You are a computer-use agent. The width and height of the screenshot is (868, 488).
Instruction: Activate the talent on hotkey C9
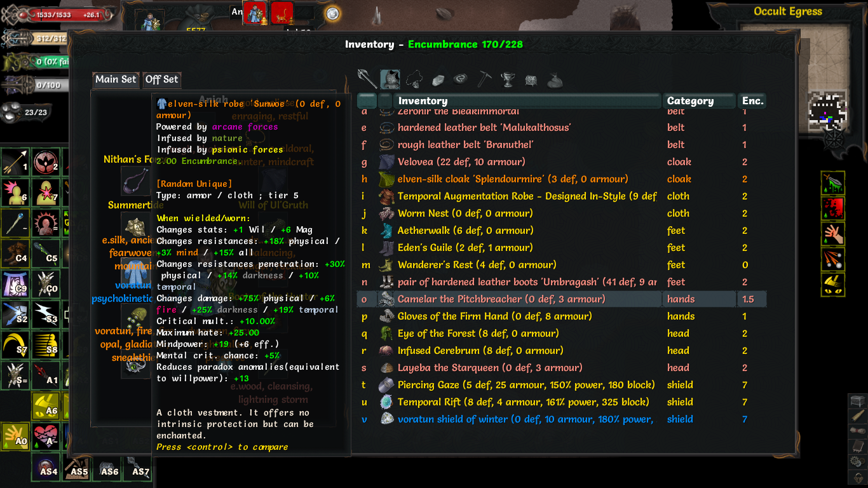15,284
